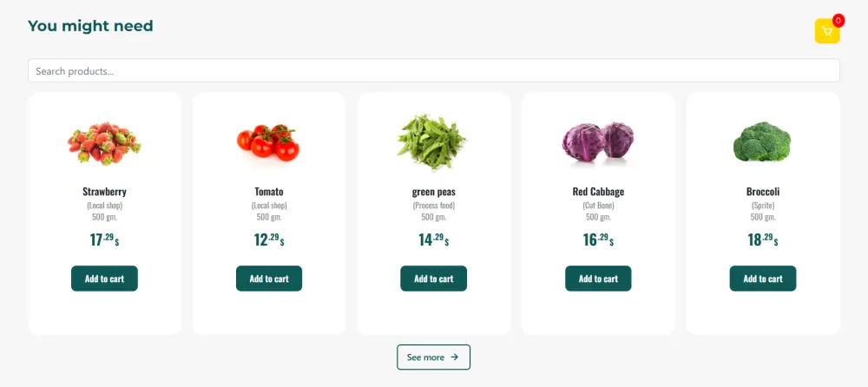Click the Strawberry product title
The height and width of the screenshot is (387, 868).
pos(105,192)
